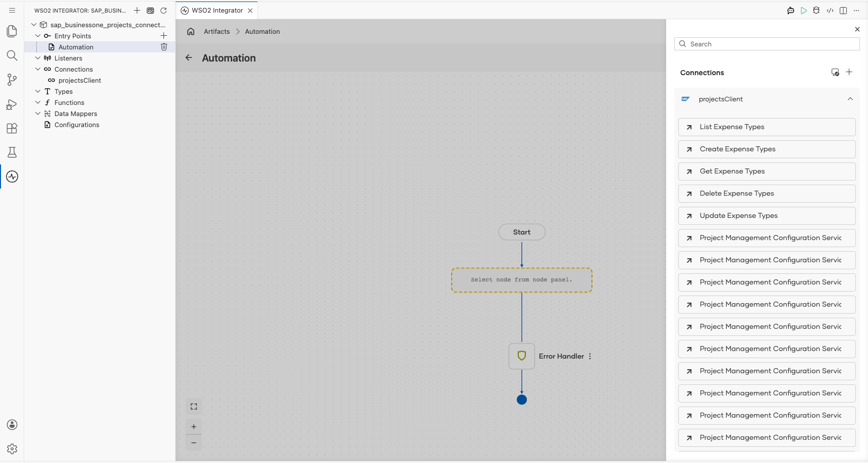This screenshot has width=868, height=463.
Task: Click the overview icon in sidebar header
Action: tap(150, 11)
